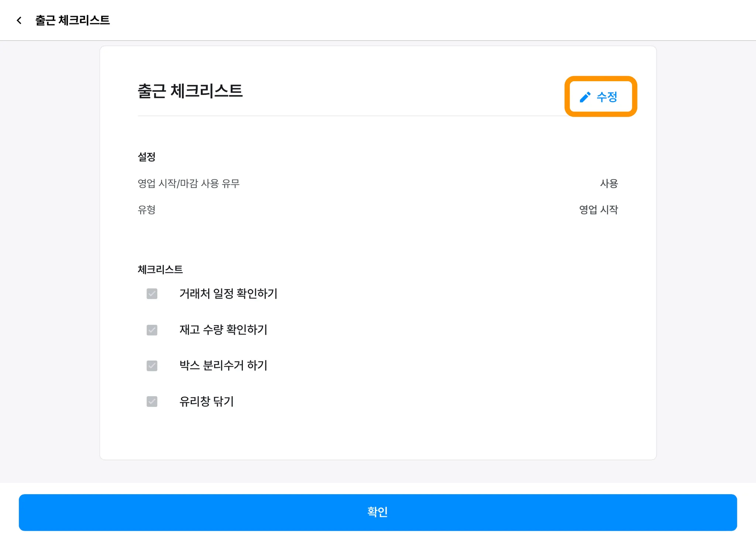The height and width of the screenshot is (553, 756).
Task: Click the pencil edit icon
Action: point(585,97)
